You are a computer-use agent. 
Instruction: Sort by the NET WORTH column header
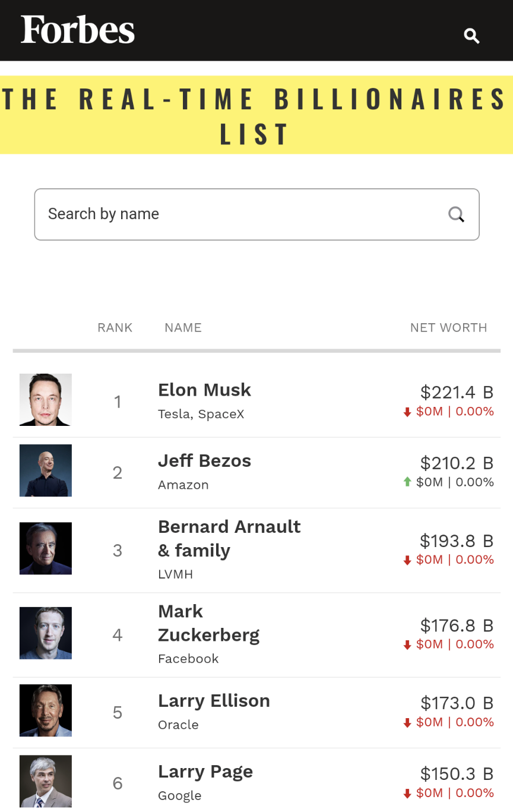point(449,328)
